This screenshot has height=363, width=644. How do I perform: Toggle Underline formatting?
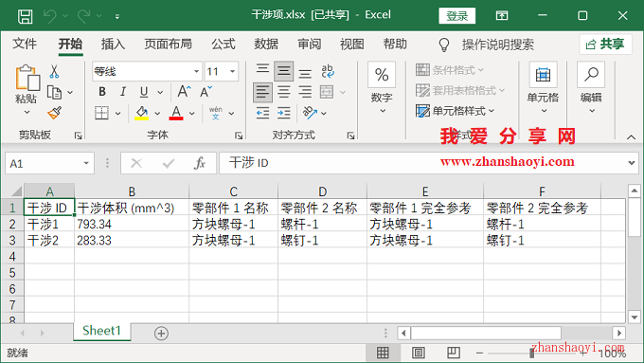pos(143,92)
